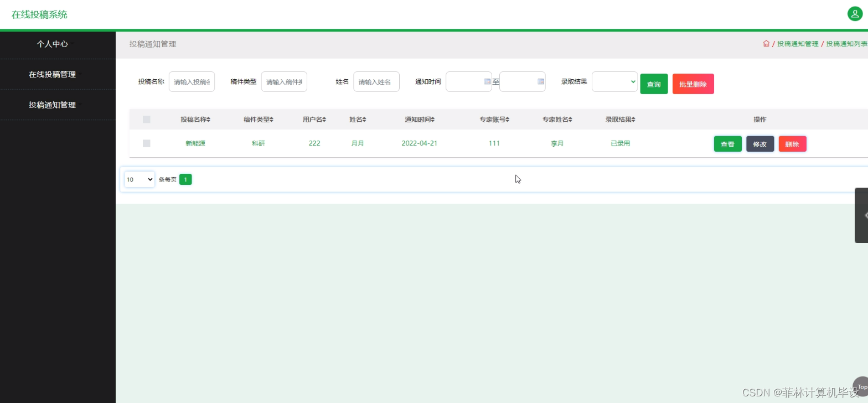Screen dimensions: 868x403
Task: Expand 个人中心 sidebar menu
Action: point(53,44)
